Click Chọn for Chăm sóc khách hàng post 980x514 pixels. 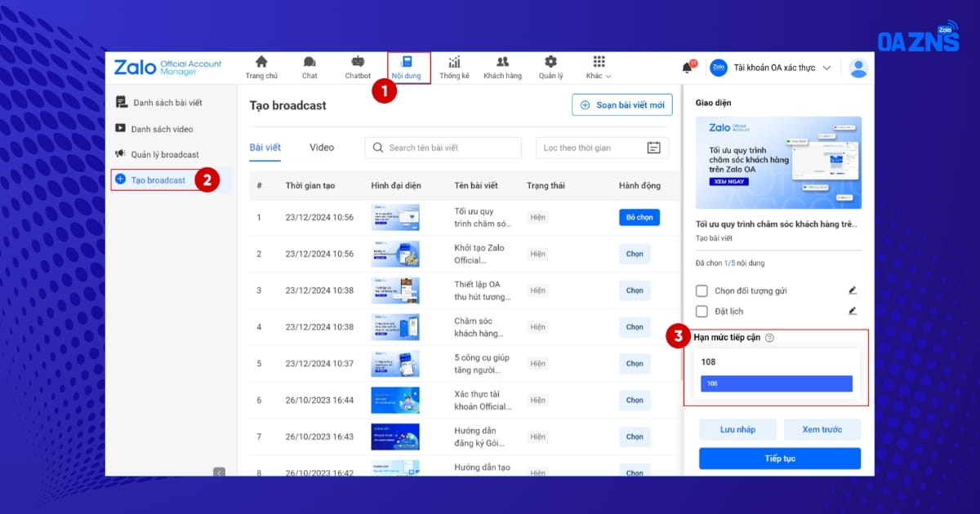(635, 327)
